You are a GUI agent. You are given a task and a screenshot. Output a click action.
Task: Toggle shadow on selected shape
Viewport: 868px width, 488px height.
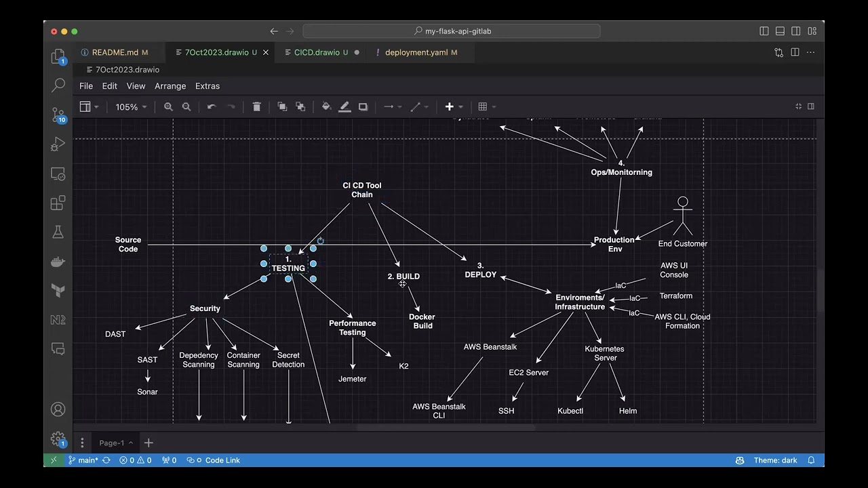(x=363, y=107)
